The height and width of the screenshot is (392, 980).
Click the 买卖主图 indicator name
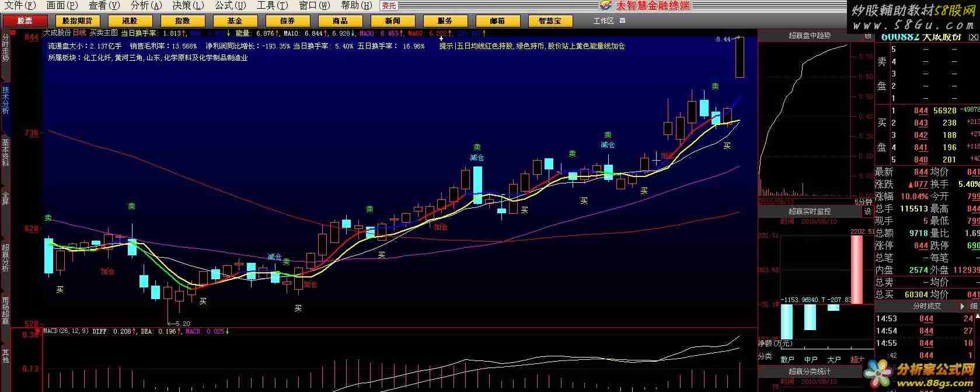(103, 33)
